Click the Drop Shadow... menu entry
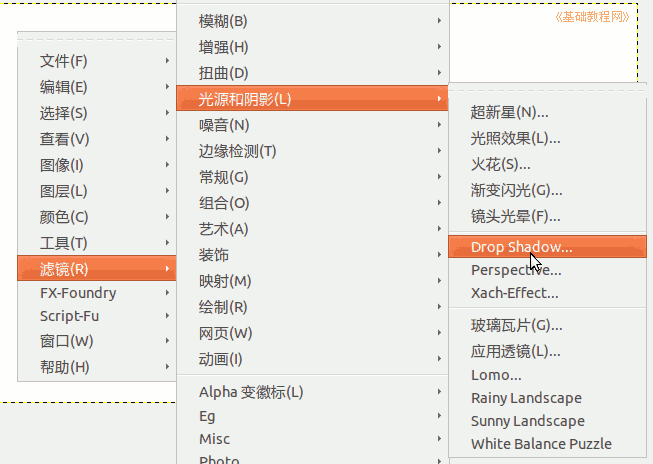This screenshot has height=464, width=653. point(547,247)
